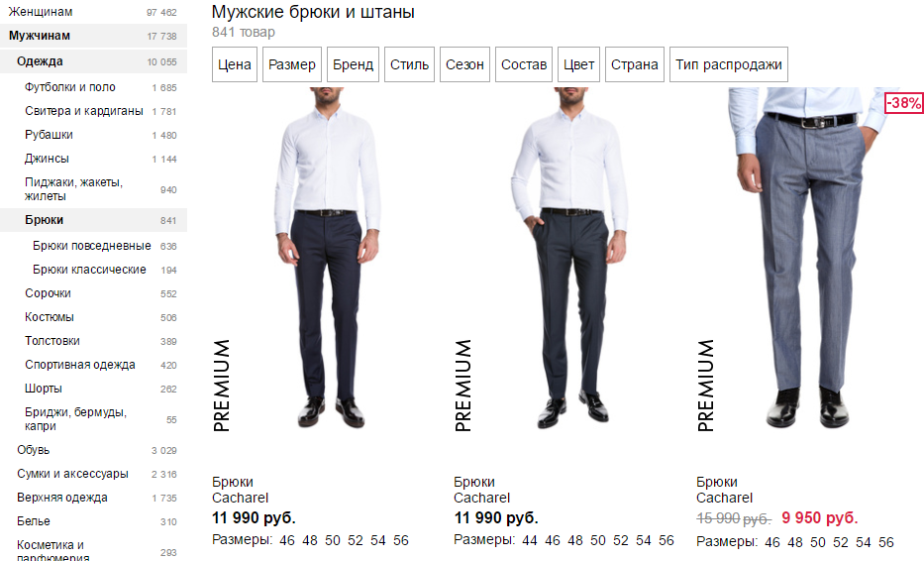Open the Размер filter dropdown

point(292,64)
